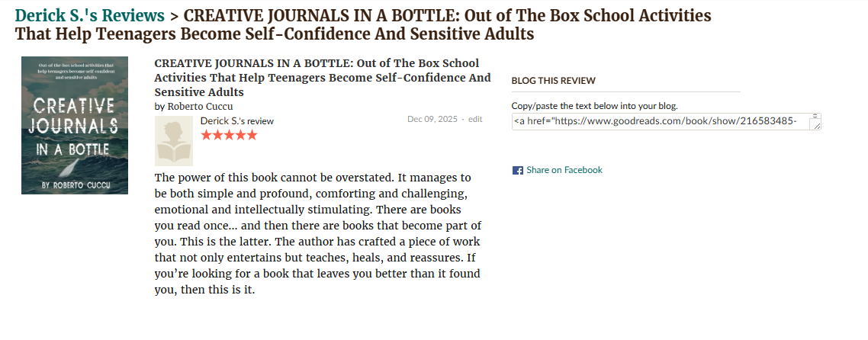
Task: Click the first rating star
Action: [x=206, y=135]
